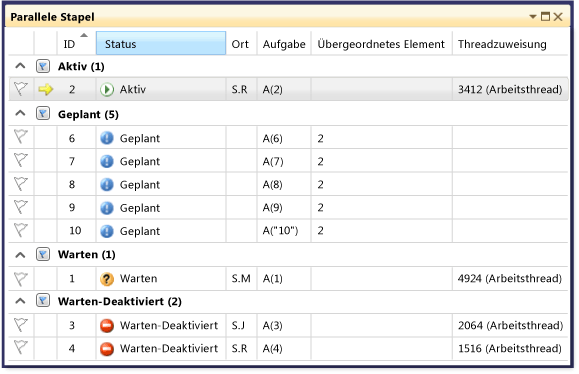The width and height of the screenshot is (579, 374).
Task: Select the 3412 (Arbeitsthread) cell
Action: point(510,89)
